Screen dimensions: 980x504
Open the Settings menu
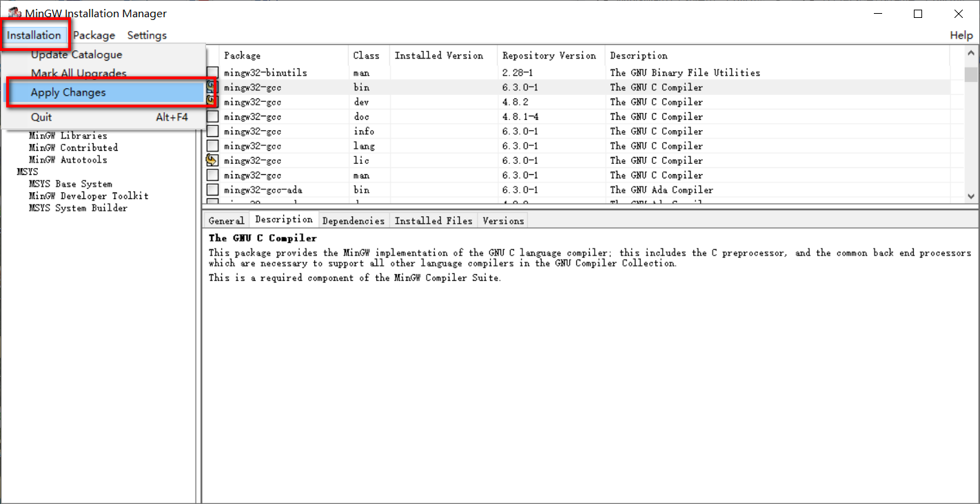[x=147, y=35]
